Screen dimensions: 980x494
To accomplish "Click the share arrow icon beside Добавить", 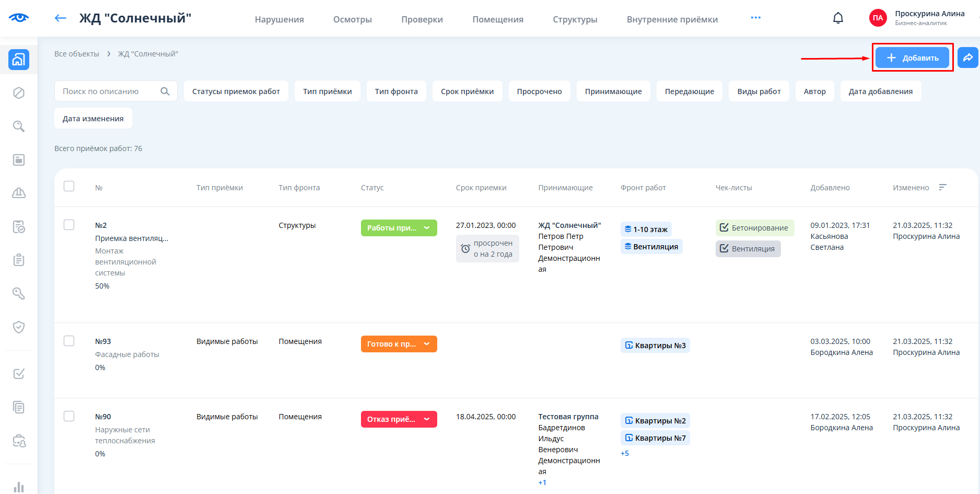I will coord(967,58).
